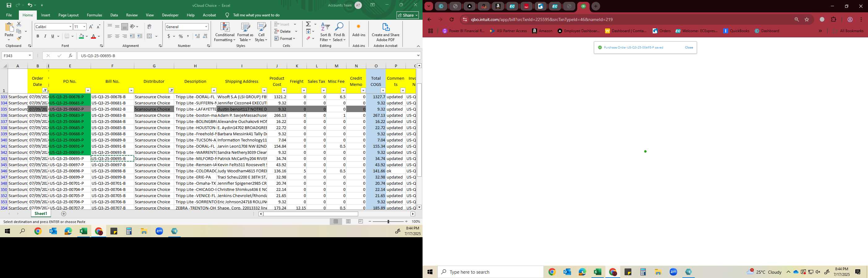Apply the red Font Color
The width and height of the screenshot is (868, 278).
tap(94, 36)
